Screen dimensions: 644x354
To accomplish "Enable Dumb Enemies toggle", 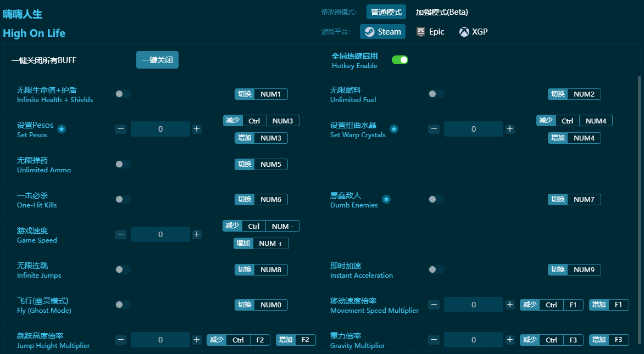I will tap(436, 199).
